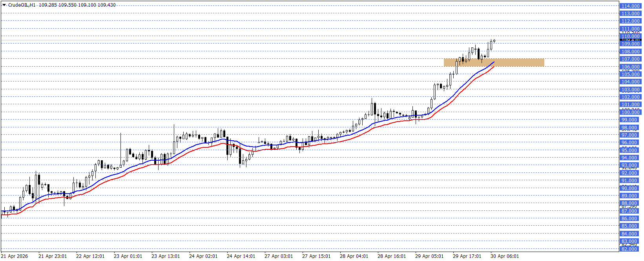The height and width of the screenshot is (261, 644).
Task: Select the 30 Apr 06:01 time label
Action: point(505,256)
